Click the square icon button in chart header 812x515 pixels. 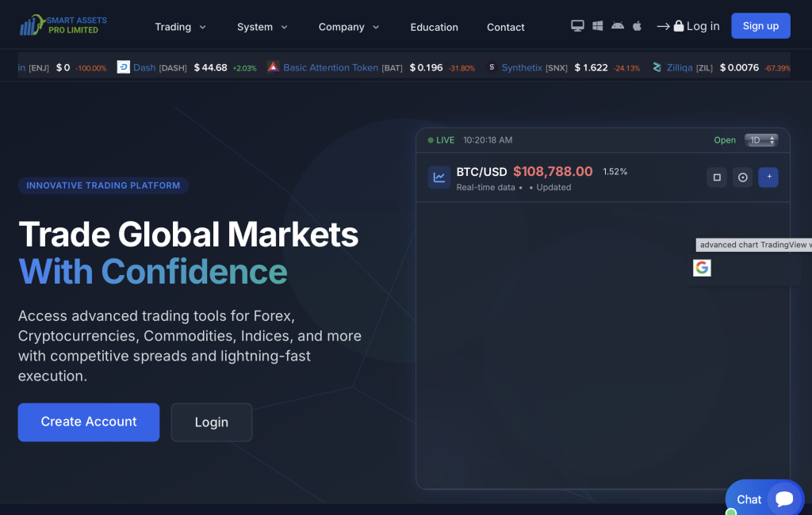coord(717,177)
